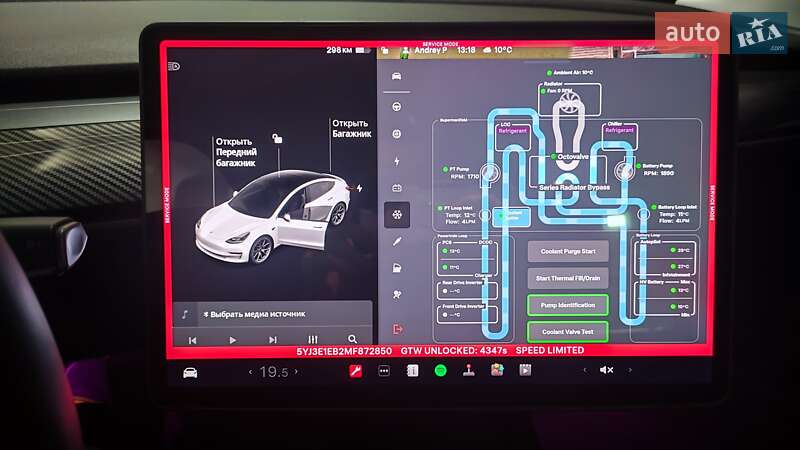Open the sidebar icon below the pen

[396, 268]
